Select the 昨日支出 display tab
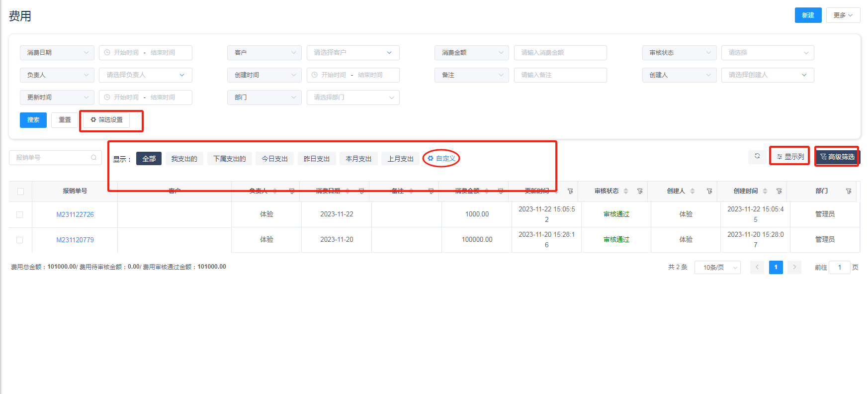Screen dimensions: 868x394 (317, 159)
